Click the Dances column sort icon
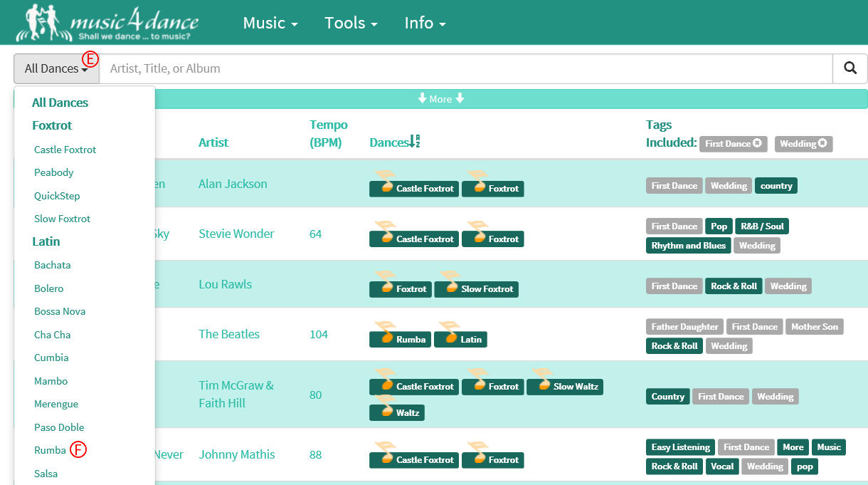The width and height of the screenshot is (868, 485). 414,142
